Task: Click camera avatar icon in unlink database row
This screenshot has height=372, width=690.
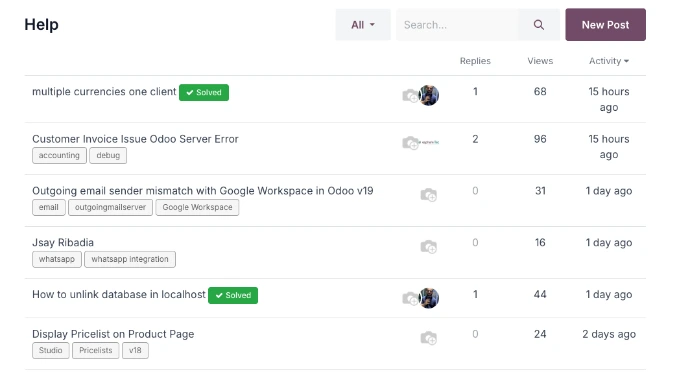Action: click(x=410, y=298)
